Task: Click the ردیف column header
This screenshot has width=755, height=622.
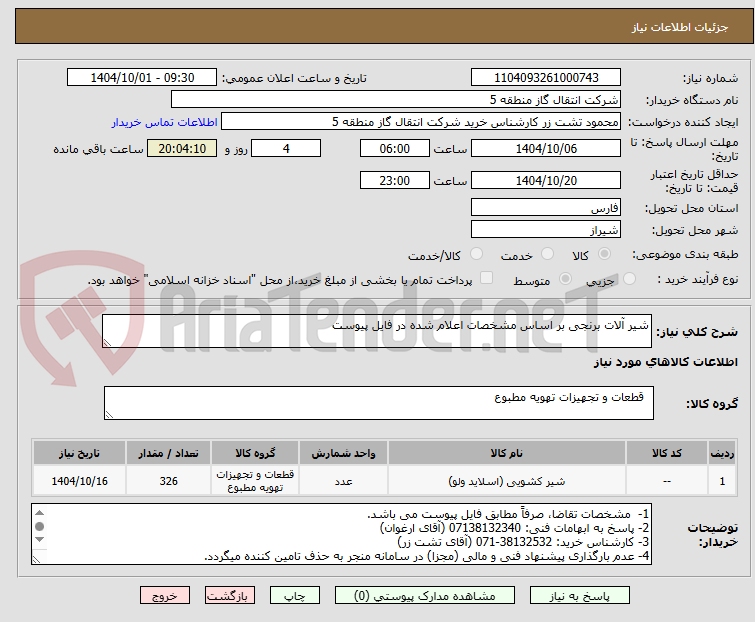Action: pos(722,453)
